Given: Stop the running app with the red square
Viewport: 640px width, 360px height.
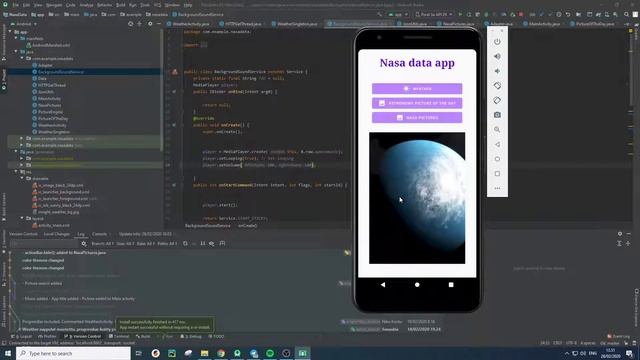Looking at the screenshot, I should [521, 14].
